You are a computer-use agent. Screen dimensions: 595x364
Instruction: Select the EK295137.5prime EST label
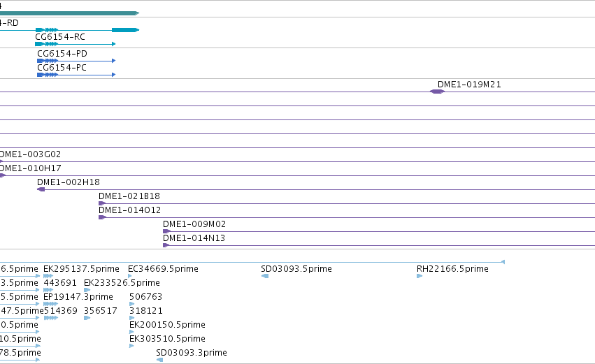tap(81, 269)
